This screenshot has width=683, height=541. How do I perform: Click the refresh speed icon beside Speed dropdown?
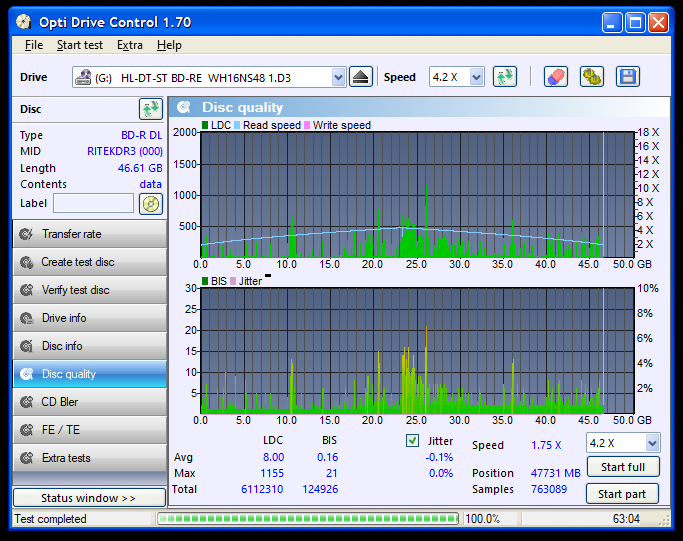coord(504,77)
